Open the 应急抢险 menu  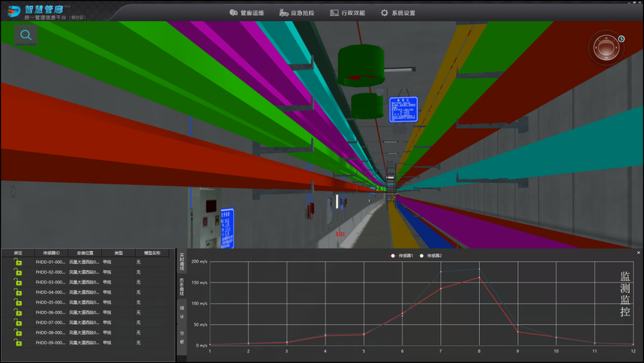[x=297, y=13]
